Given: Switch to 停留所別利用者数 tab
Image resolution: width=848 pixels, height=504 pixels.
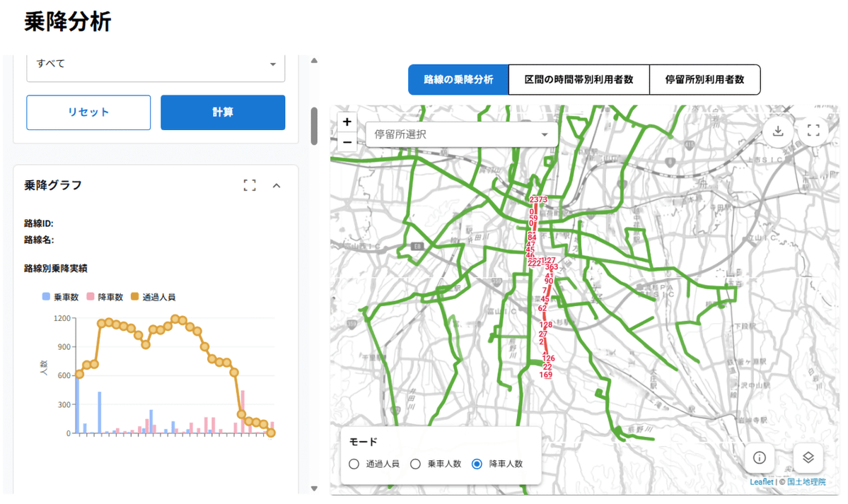Looking at the screenshot, I should pyautogui.click(x=704, y=79).
